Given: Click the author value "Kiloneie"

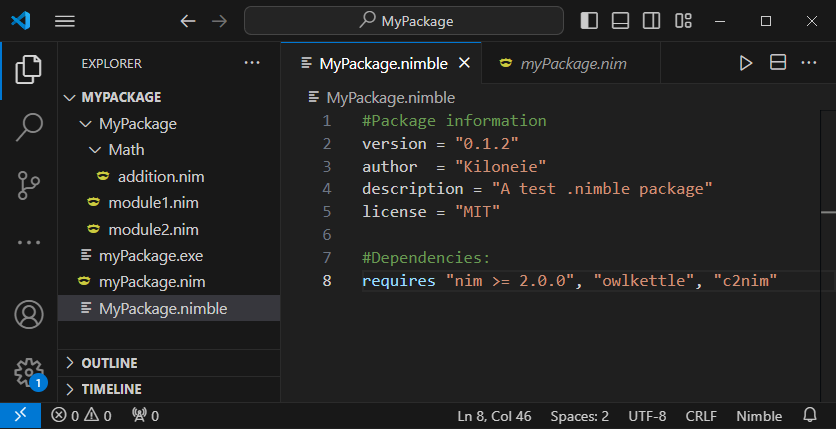Looking at the screenshot, I should 501,167.
